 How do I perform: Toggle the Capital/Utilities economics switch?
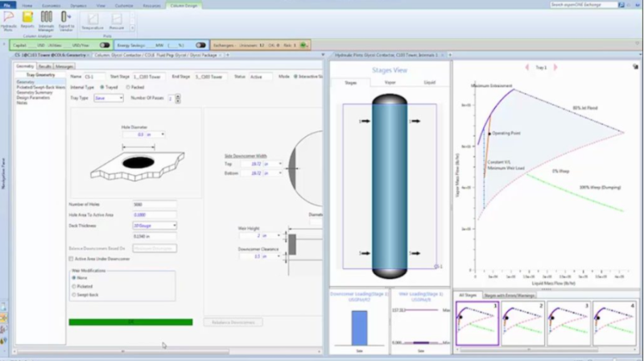tap(103, 45)
